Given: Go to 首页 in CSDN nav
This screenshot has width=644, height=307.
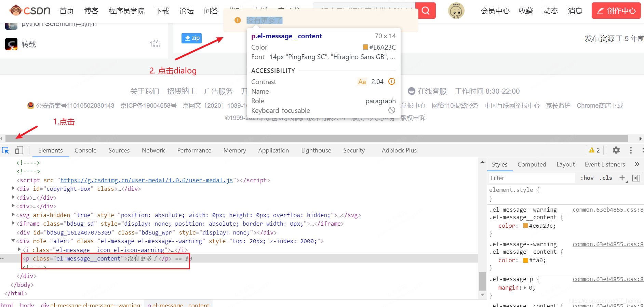Looking at the screenshot, I should [67, 11].
